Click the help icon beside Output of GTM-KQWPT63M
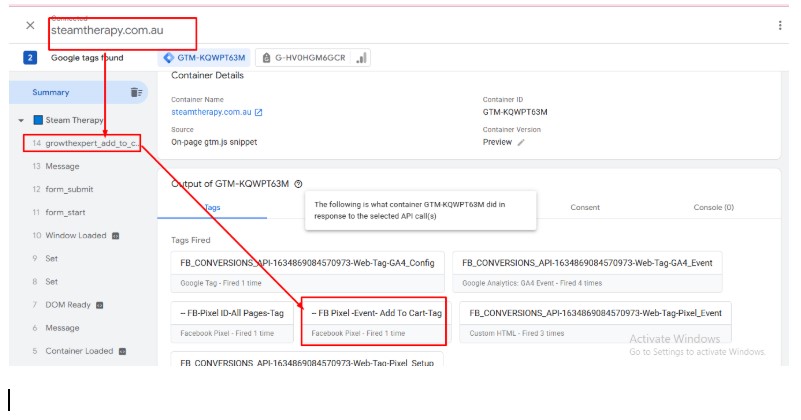This screenshot has width=801, height=420. tap(299, 184)
